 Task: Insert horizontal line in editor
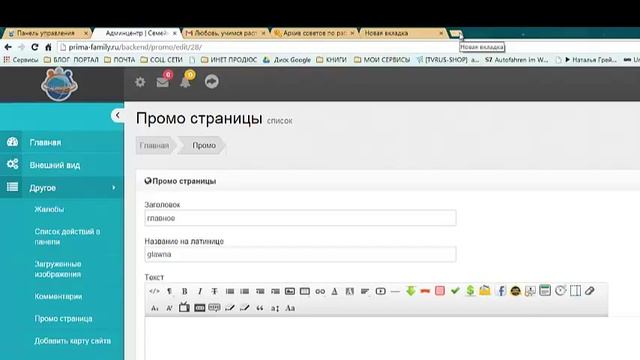(x=395, y=291)
